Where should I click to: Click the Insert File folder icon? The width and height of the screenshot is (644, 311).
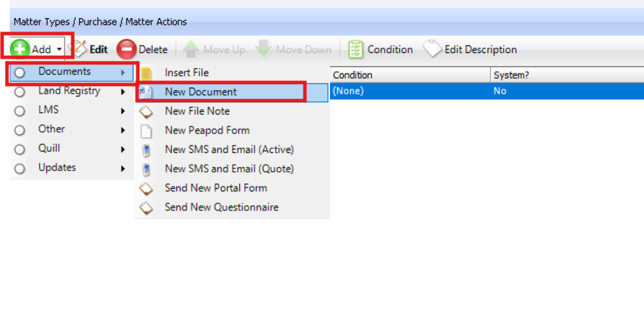pyautogui.click(x=146, y=73)
